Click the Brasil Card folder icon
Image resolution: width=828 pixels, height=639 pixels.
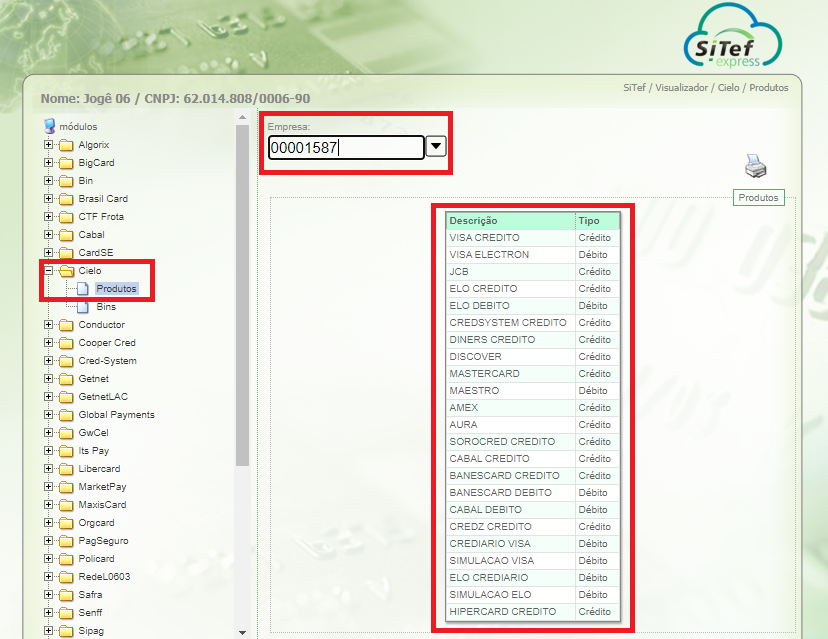tap(66, 199)
